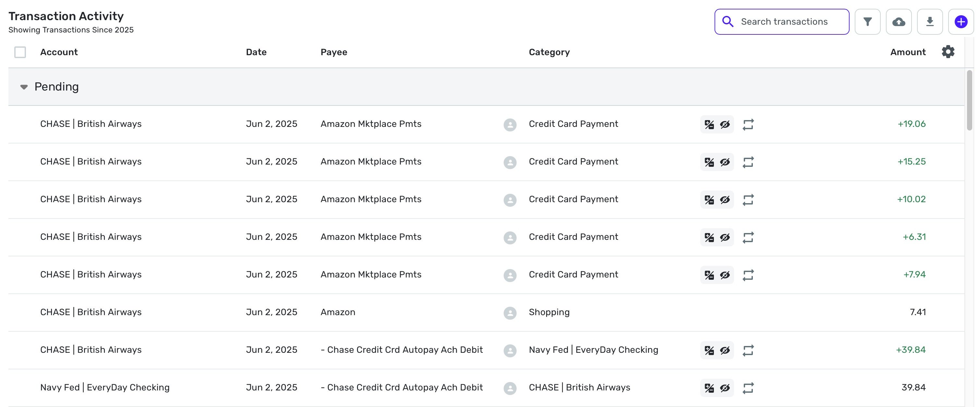Click the transfer arrows icon on +39.84 row
The image size is (980, 407).
coord(748,350)
